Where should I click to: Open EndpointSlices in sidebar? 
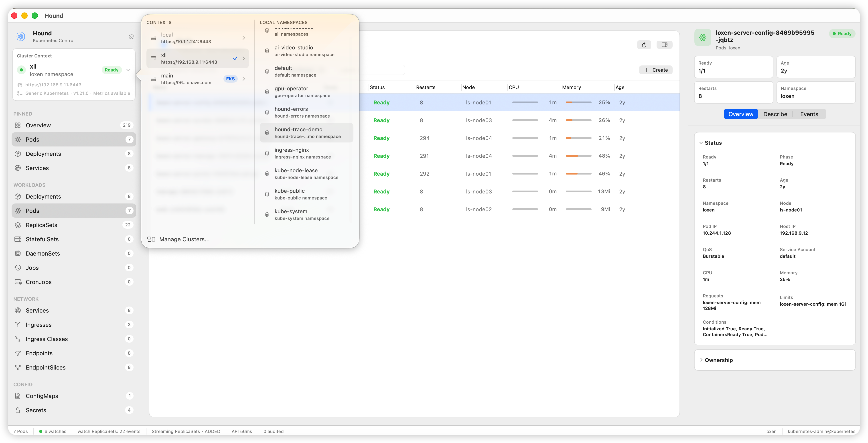(74, 367)
